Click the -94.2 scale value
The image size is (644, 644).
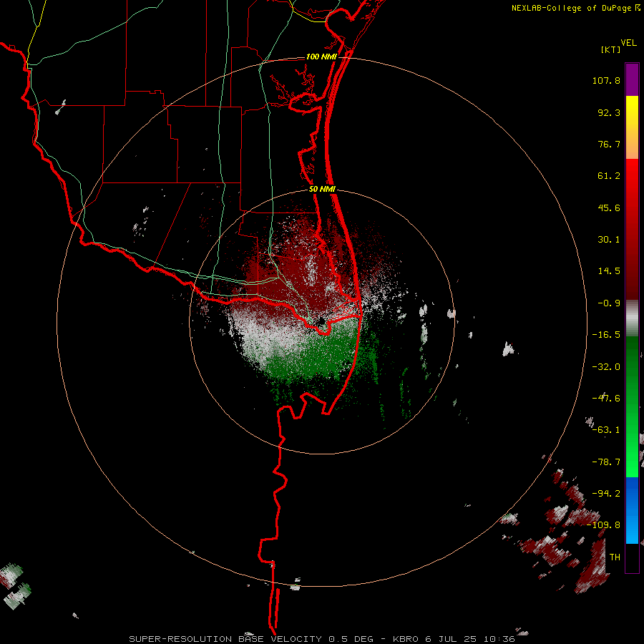pyautogui.click(x=606, y=493)
